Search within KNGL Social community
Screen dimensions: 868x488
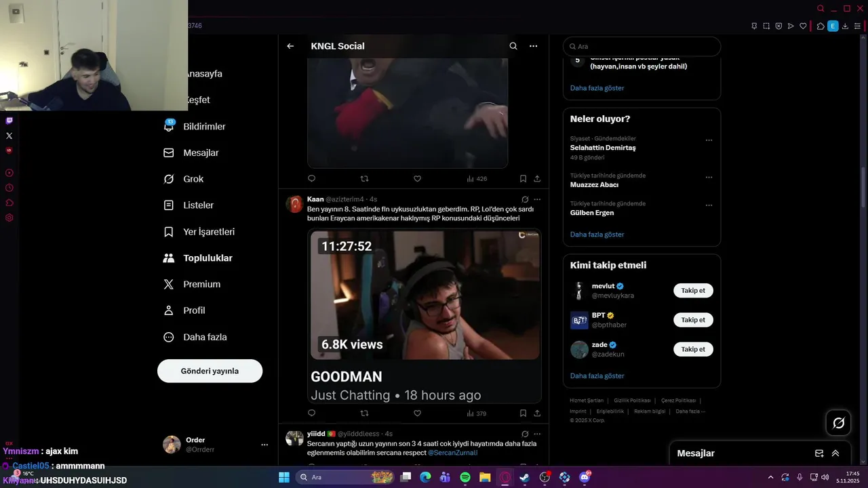pos(513,46)
